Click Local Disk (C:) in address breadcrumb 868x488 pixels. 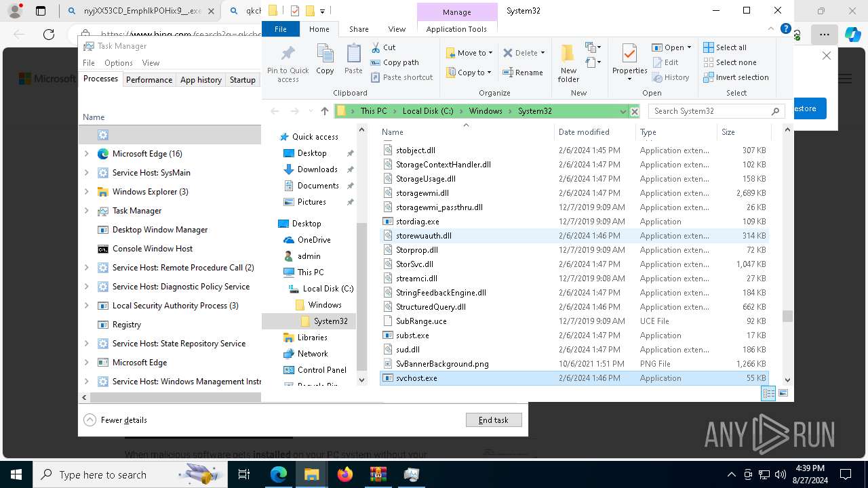(428, 111)
